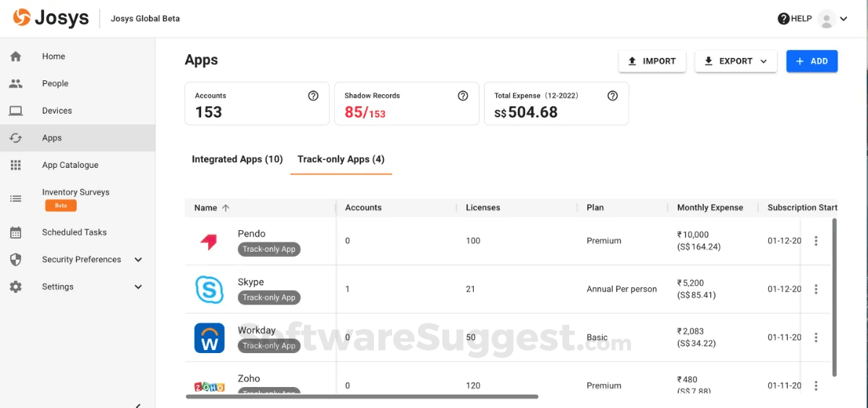
Task: Open App Catalogue grid icon
Action: coord(16,165)
